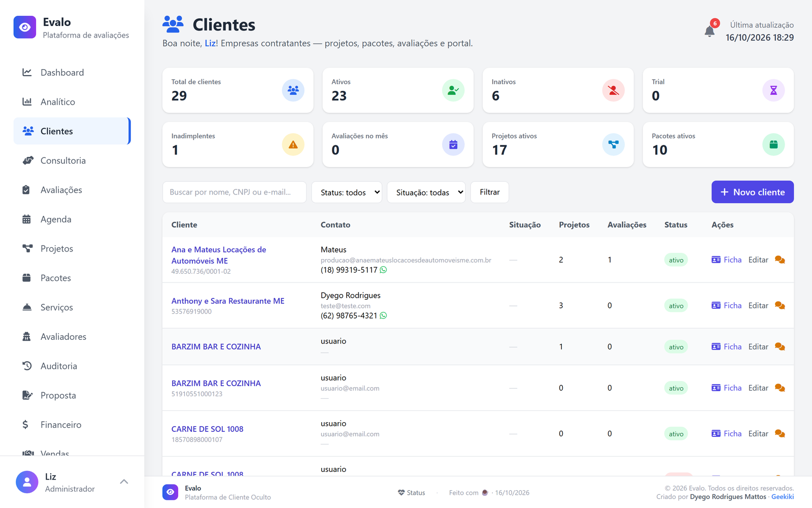Click the WhatsApp icon next to (62) 98765-4321
This screenshot has width=812, height=508.
[x=383, y=315]
